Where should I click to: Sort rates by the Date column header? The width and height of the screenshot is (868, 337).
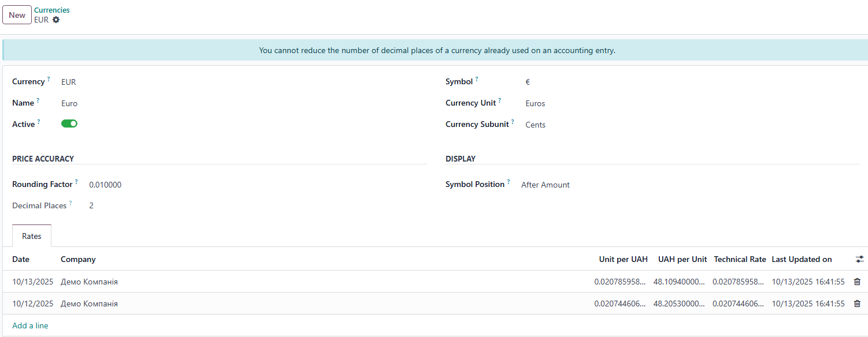[x=21, y=260]
